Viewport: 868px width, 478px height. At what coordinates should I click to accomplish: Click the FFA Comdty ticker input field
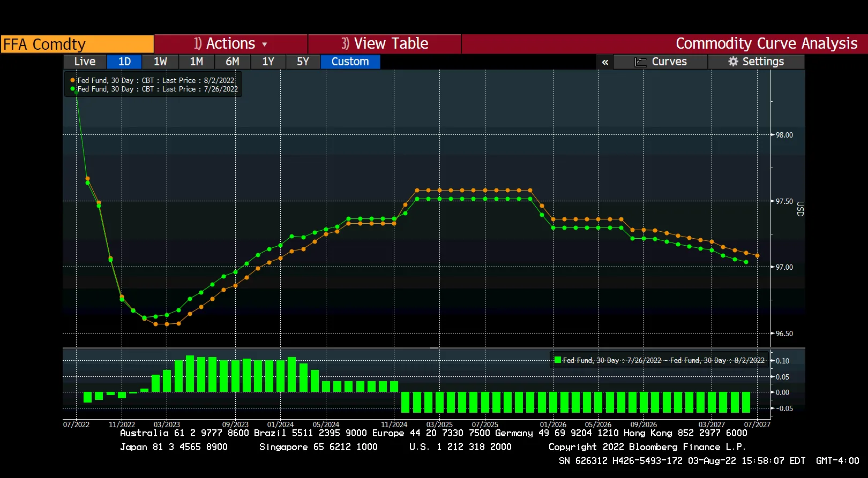[x=77, y=44]
